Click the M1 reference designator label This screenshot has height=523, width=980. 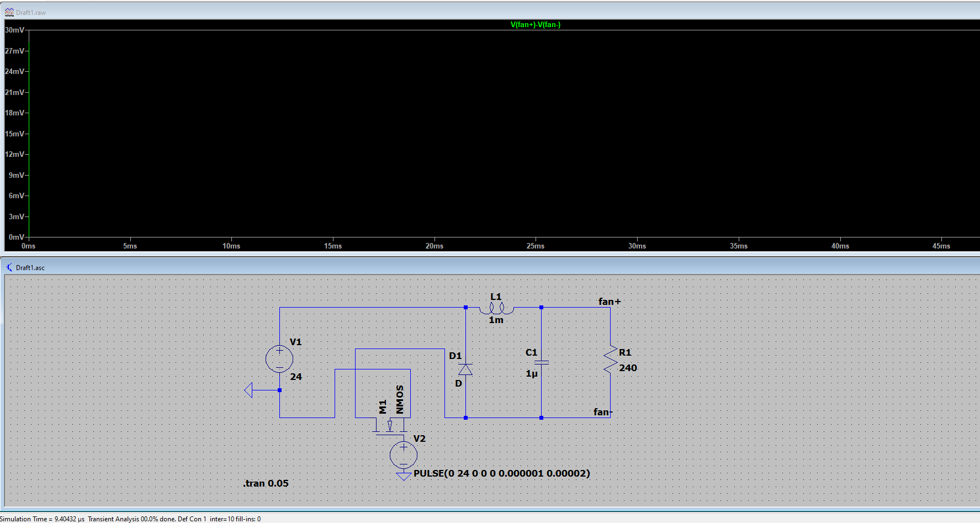pyautogui.click(x=383, y=407)
